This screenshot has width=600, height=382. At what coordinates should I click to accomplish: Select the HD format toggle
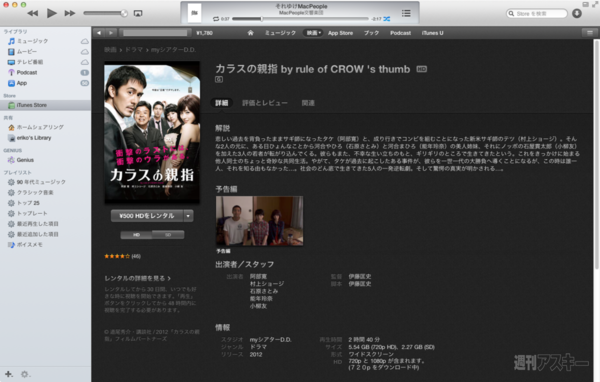[136, 235]
